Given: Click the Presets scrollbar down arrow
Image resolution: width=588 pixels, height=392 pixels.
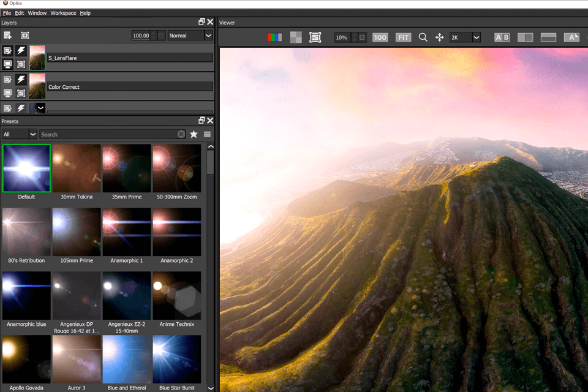Looking at the screenshot, I should point(211,388).
